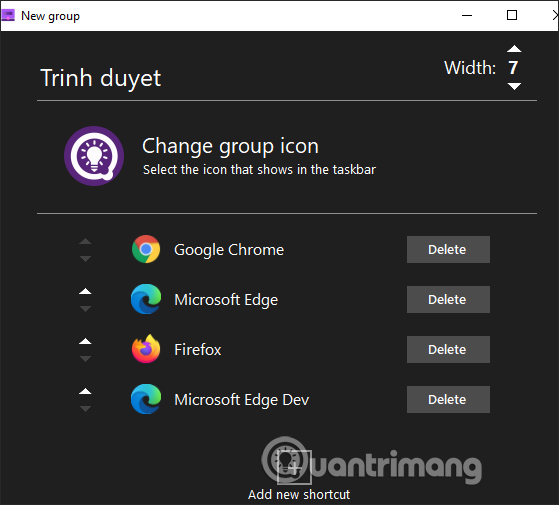559x505 pixels.
Task: Move Google Chrome down in the list
Action: (x=85, y=258)
